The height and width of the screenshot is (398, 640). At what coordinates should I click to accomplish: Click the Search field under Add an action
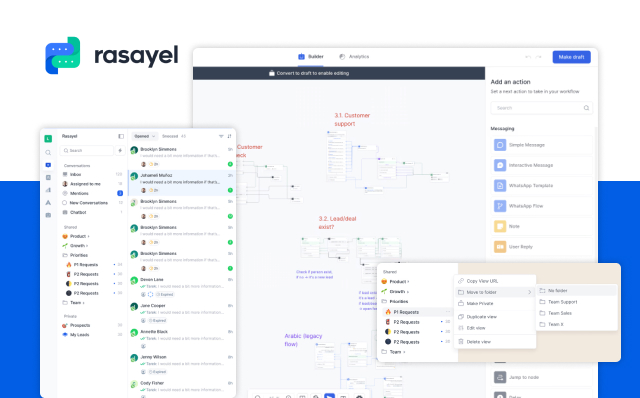tap(541, 108)
